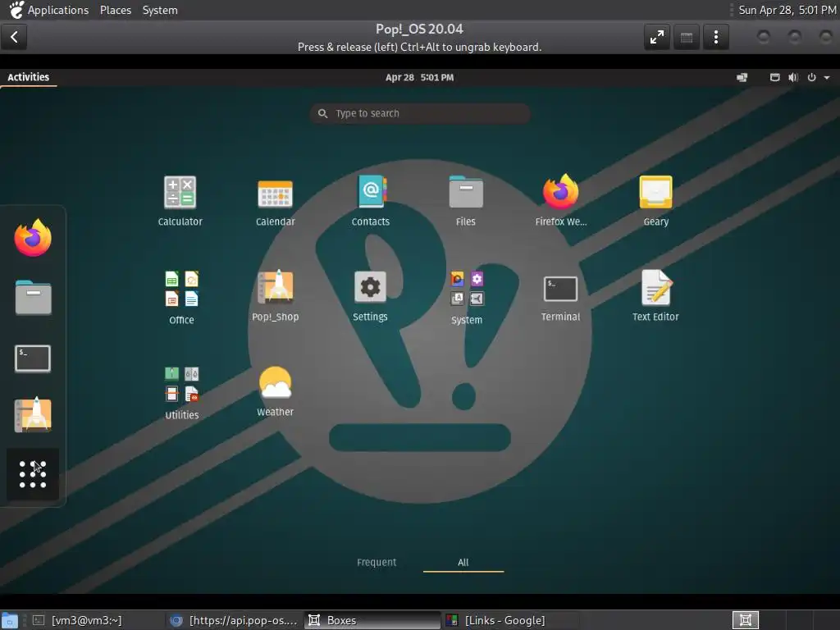Open the Geary mail app
This screenshot has width=840, height=630.
655,200
